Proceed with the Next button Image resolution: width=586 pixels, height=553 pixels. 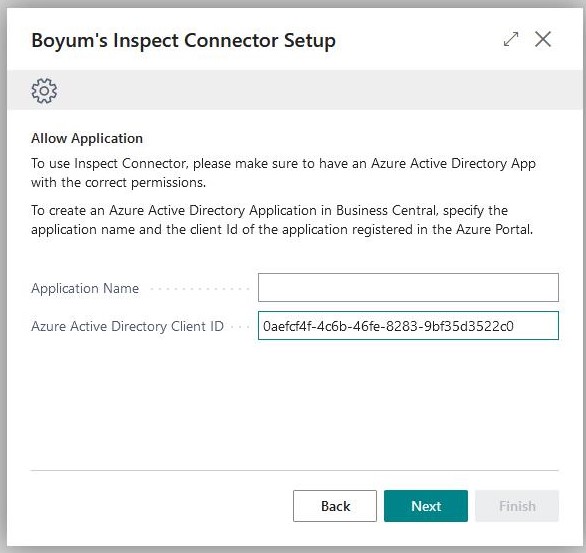[426, 506]
